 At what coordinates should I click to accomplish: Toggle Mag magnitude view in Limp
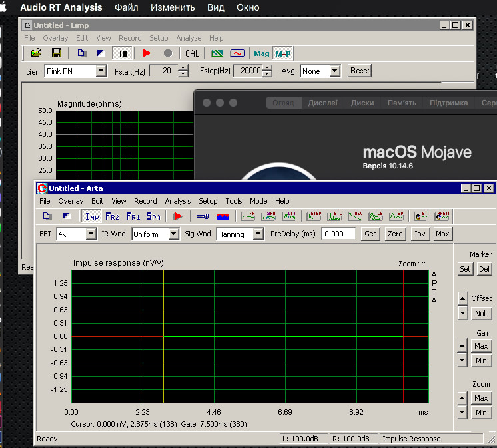click(262, 53)
